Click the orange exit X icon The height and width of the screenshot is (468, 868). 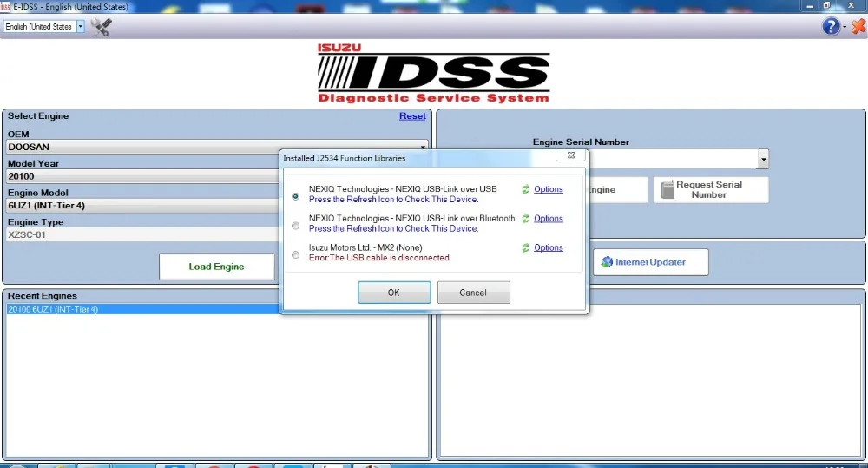pyautogui.click(x=858, y=26)
